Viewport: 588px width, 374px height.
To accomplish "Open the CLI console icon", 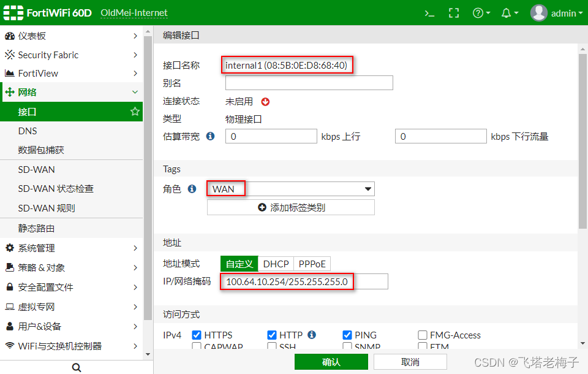I will (429, 13).
